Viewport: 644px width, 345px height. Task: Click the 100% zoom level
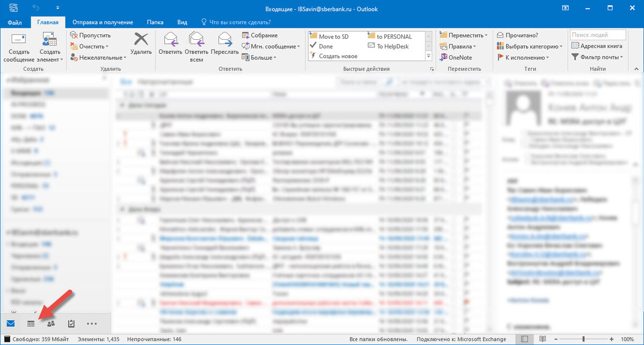(x=627, y=339)
